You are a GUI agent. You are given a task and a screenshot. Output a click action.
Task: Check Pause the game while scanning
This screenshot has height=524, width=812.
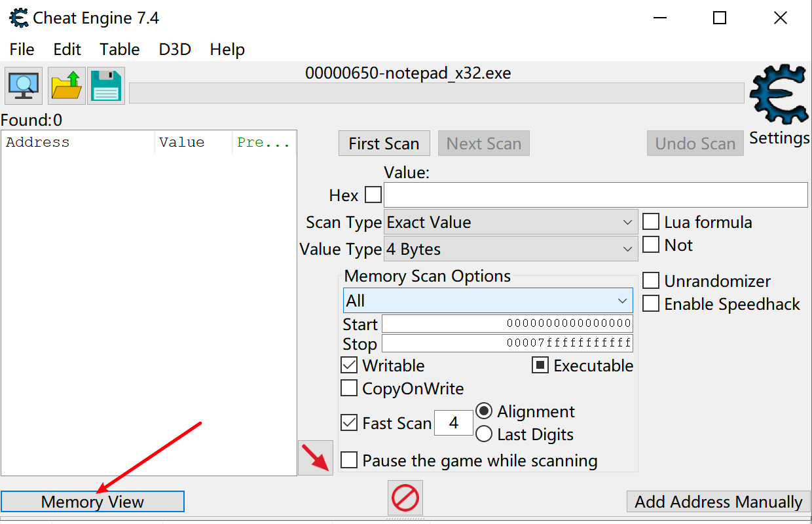coord(349,460)
